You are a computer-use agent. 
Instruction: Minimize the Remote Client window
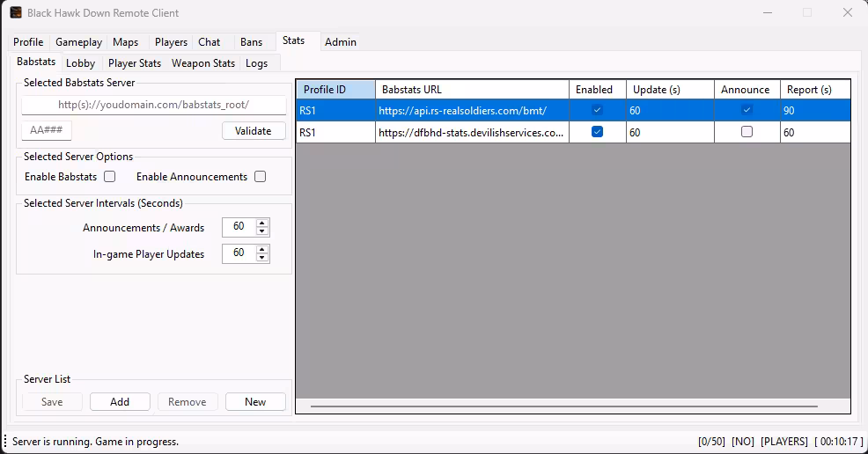pos(768,12)
